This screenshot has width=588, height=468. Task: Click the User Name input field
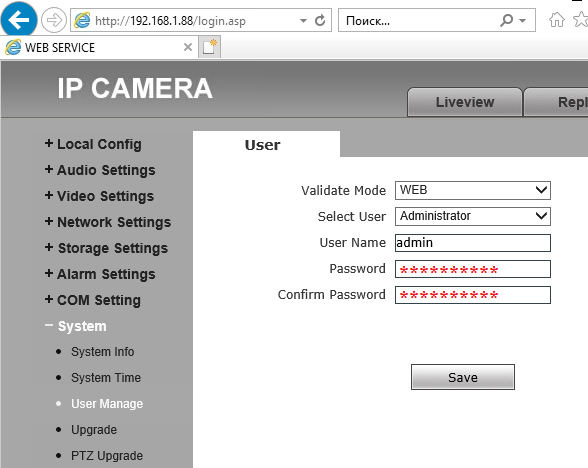point(472,243)
